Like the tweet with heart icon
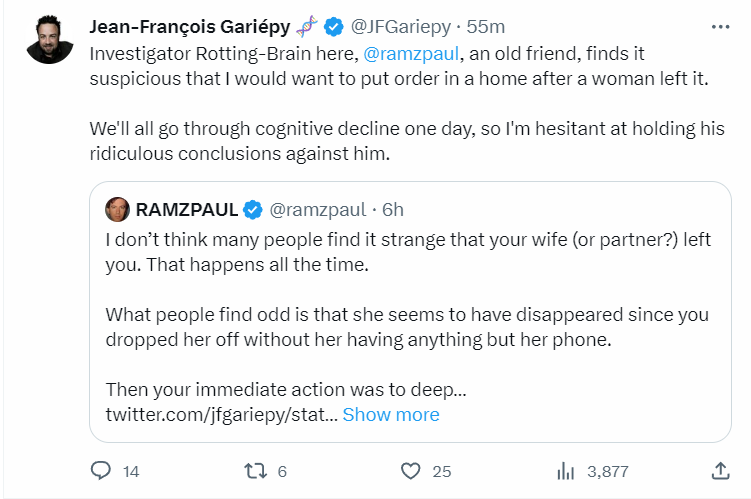The width and height of the screenshot is (751, 499). [410, 470]
